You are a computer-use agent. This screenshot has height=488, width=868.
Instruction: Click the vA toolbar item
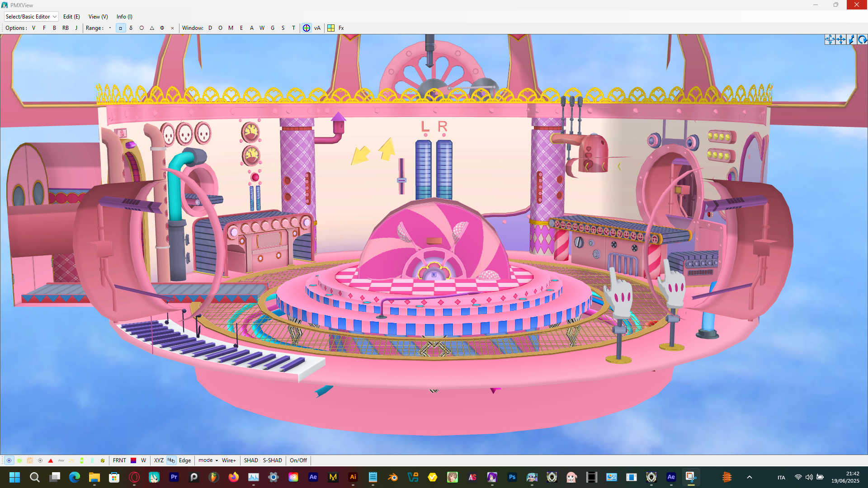coord(317,28)
